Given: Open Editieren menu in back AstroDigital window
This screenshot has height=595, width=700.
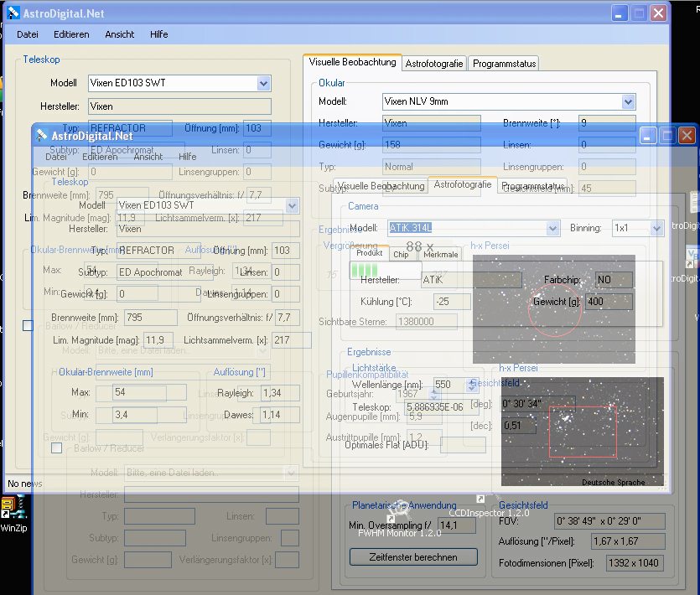Looking at the screenshot, I should point(71,34).
